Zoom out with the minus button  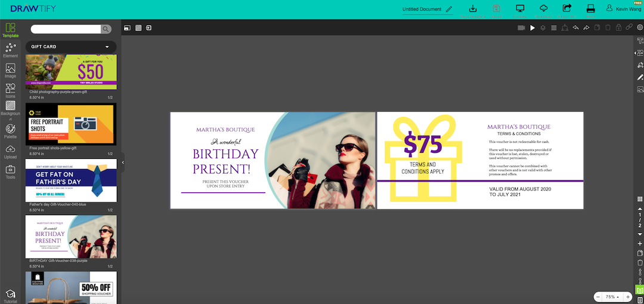(597, 297)
